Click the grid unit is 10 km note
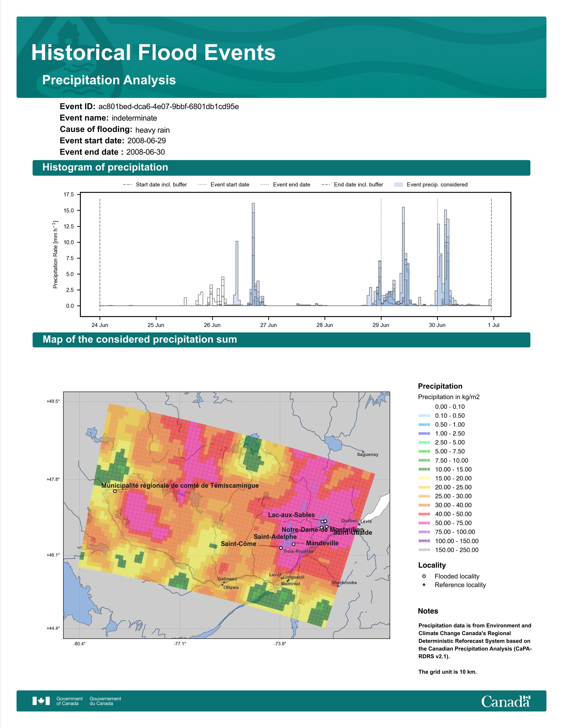 pos(448,672)
